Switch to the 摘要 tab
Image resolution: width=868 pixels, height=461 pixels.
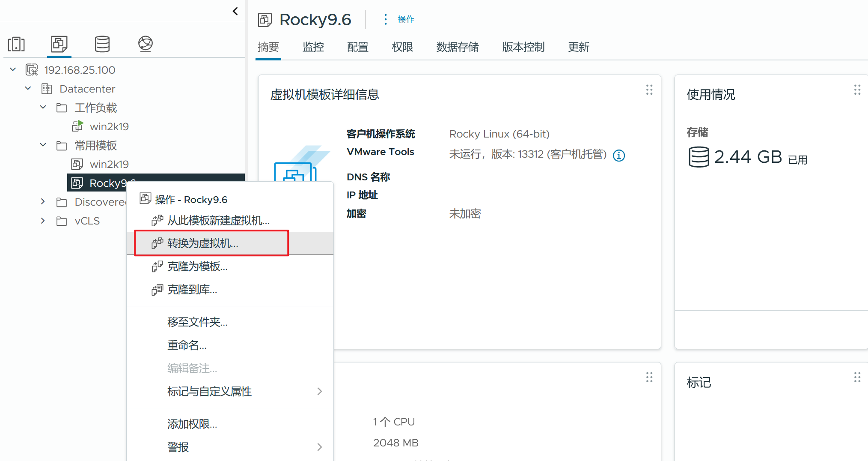(268, 47)
